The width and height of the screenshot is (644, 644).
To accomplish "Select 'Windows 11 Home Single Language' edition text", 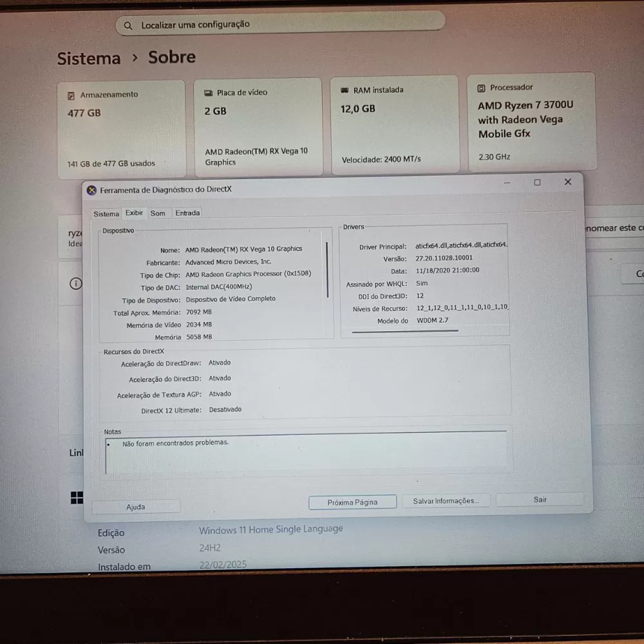I will point(270,529).
